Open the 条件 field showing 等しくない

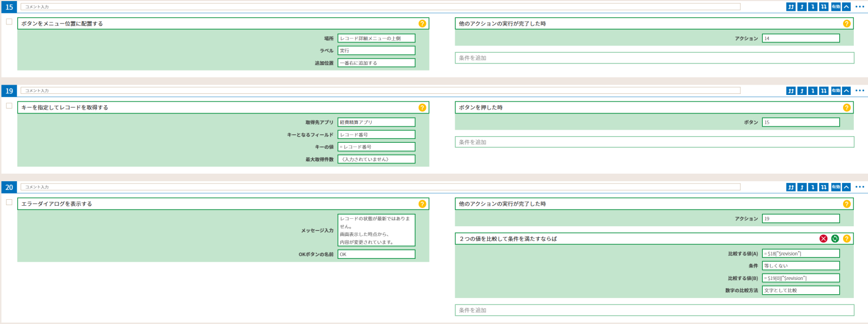(x=800, y=266)
